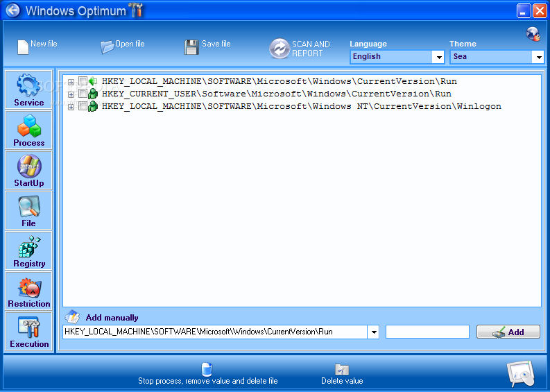Click the Restriction label in the sidebar

pyautogui.click(x=29, y=304)
